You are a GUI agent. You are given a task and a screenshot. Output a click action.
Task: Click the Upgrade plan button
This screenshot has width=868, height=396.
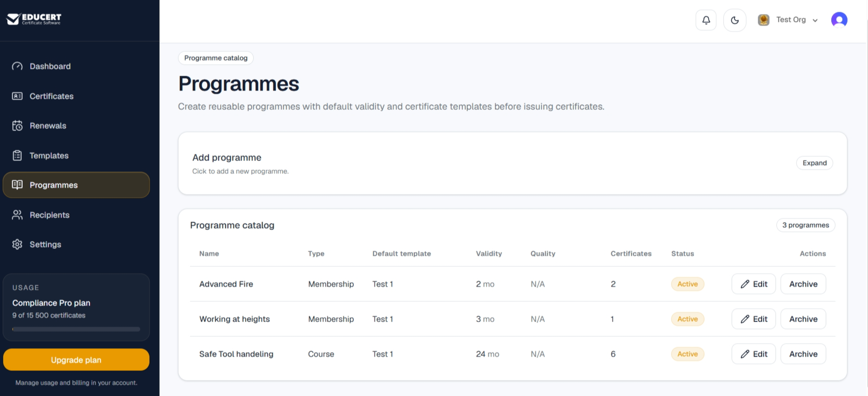coord(76,360)
